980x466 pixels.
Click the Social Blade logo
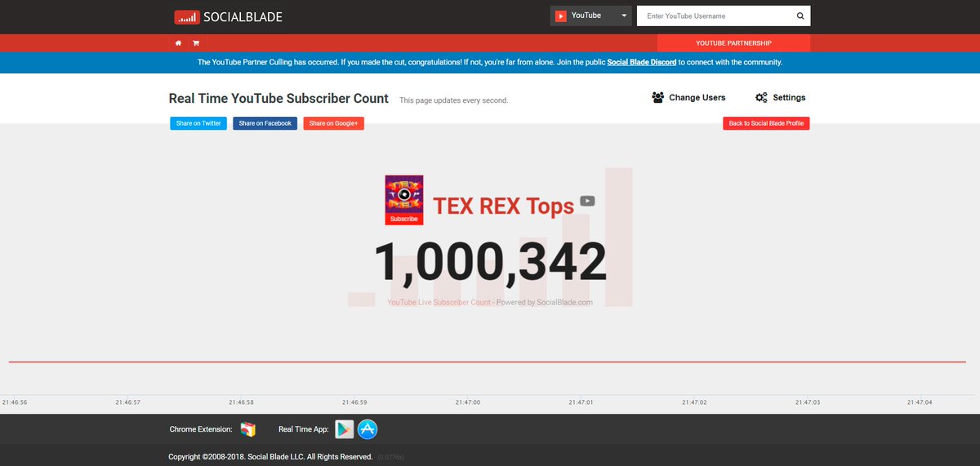pos(228,16)
